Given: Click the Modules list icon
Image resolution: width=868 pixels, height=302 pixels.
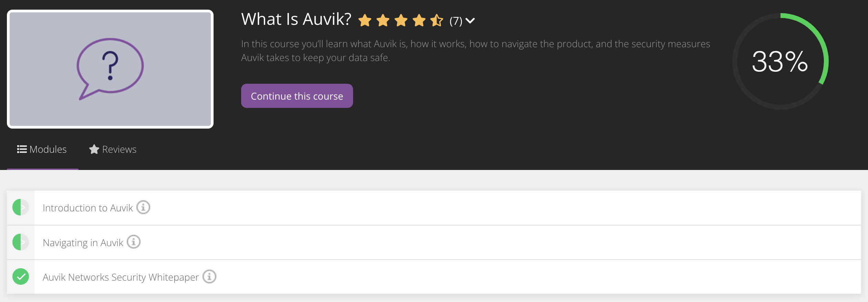Looking at the screenshot, I should (21, 149).
